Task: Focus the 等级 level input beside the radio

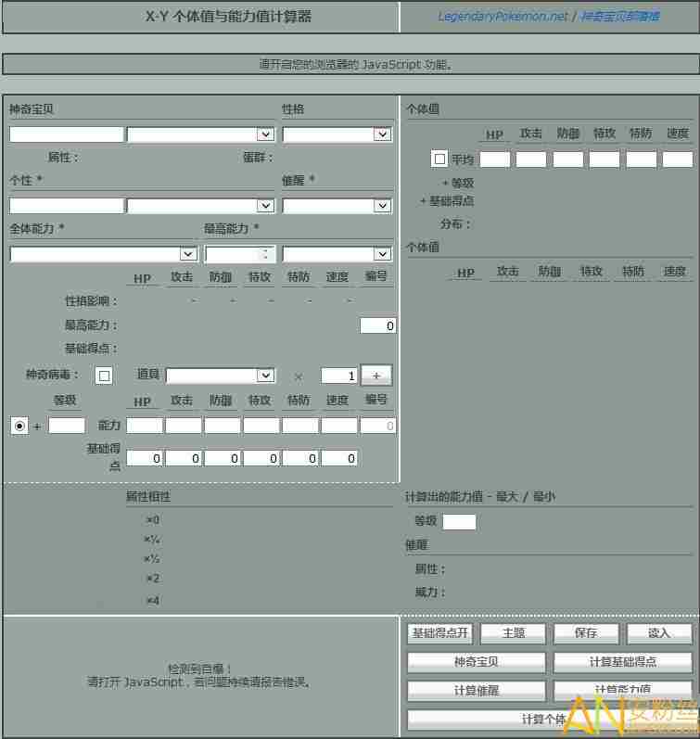Action: (67, 425)
